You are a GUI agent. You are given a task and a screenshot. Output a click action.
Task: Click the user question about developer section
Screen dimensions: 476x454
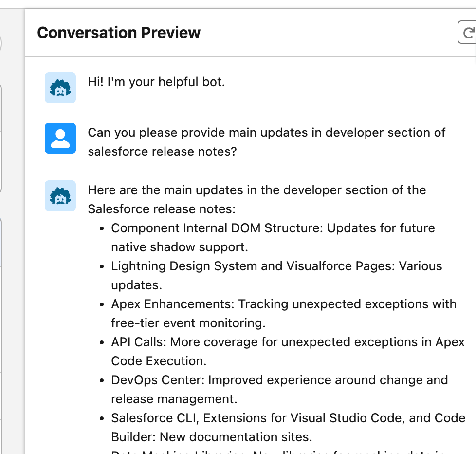[x=267, y=142]
